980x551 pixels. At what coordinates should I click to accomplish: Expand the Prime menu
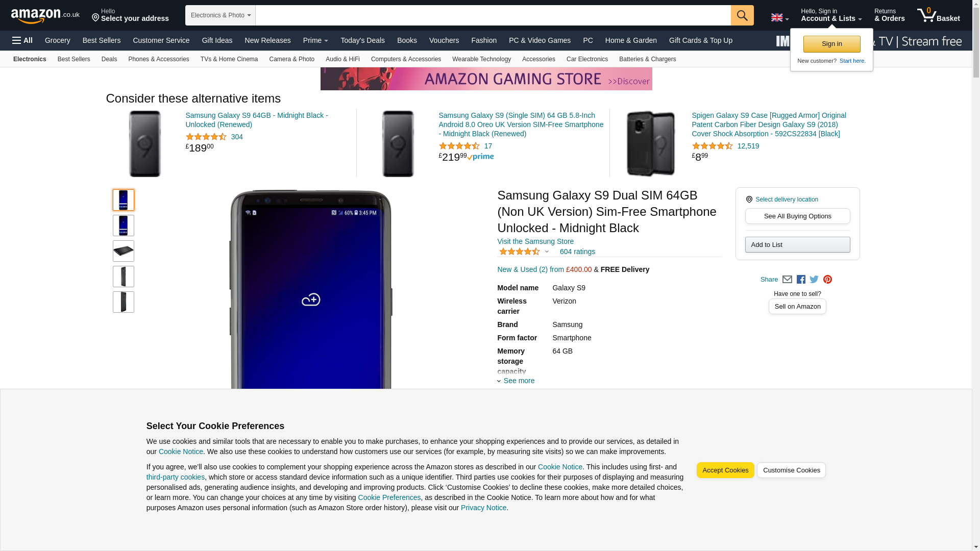[315, 40]
